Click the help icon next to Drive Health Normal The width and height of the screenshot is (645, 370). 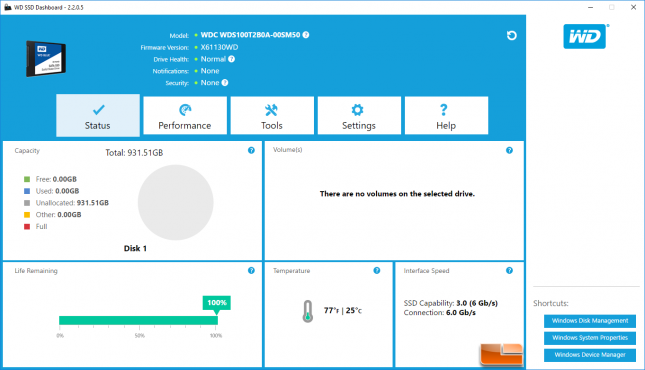point(231,59)
